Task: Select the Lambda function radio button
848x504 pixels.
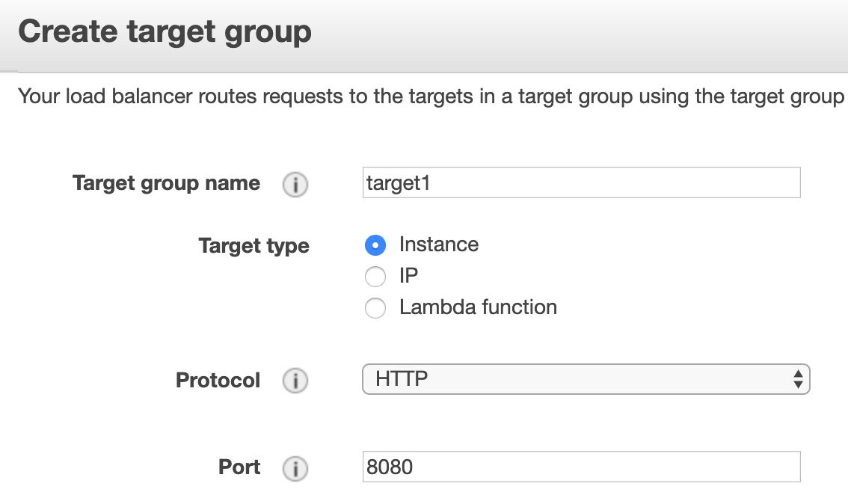Action: point(375,308)
